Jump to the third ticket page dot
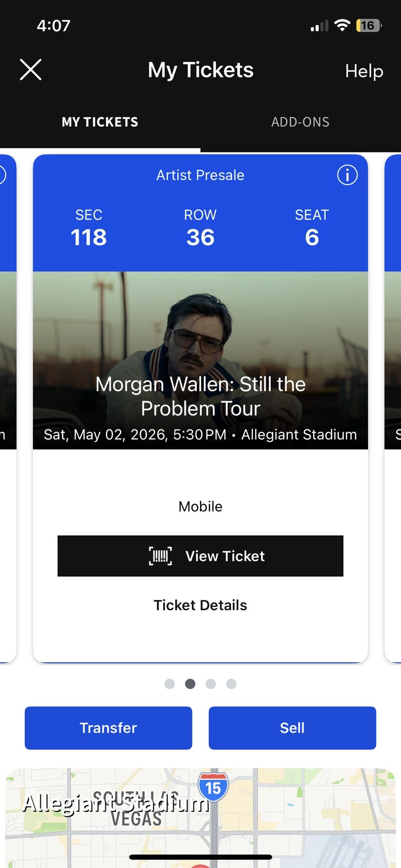Image resolution: width=401 pixels, height=868 pixels. (x=211, y=684)
